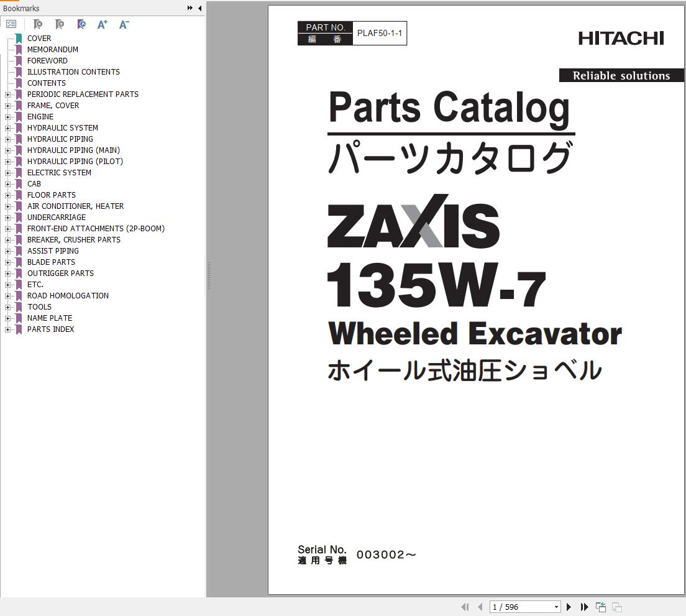The height and width of the screenshot is (616, 686).
Task: Decrease bookmark text size with A- icon
Action: click(124, 24)
